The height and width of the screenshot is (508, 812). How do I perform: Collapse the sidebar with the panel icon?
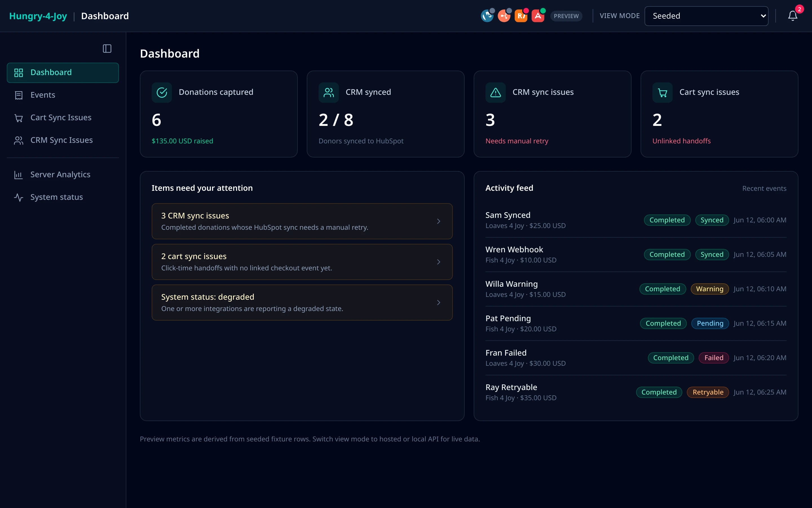point(107,49)
